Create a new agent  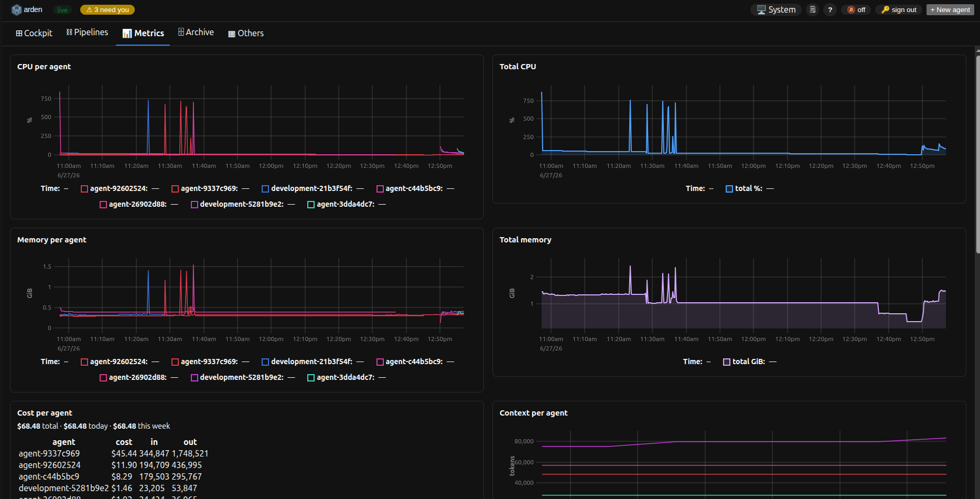950,9
